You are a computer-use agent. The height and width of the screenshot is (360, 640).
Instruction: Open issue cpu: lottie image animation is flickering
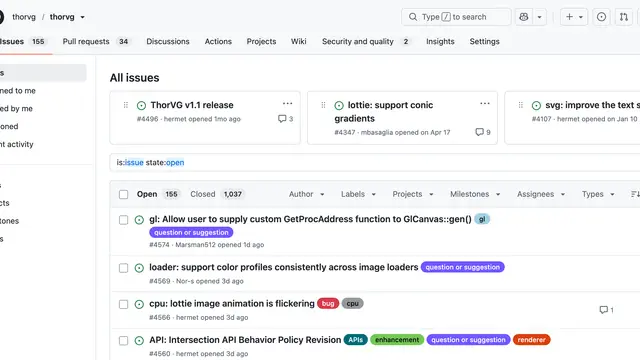pyautogui.click(x=232, y=304)
